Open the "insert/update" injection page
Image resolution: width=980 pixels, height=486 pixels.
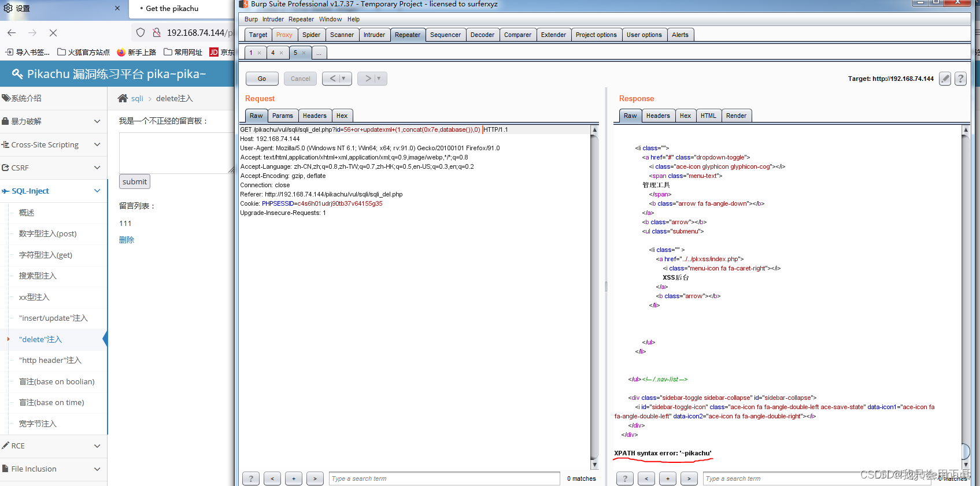pos(53,318)
